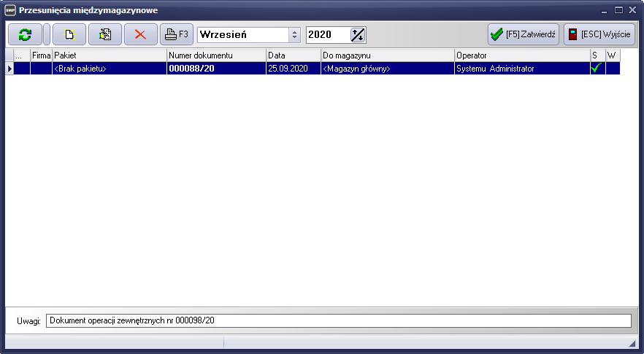The width and height of the screenshot is (644, 354).
Task: Click the green checkmark in S column
Action: click(x=597, y=68)
